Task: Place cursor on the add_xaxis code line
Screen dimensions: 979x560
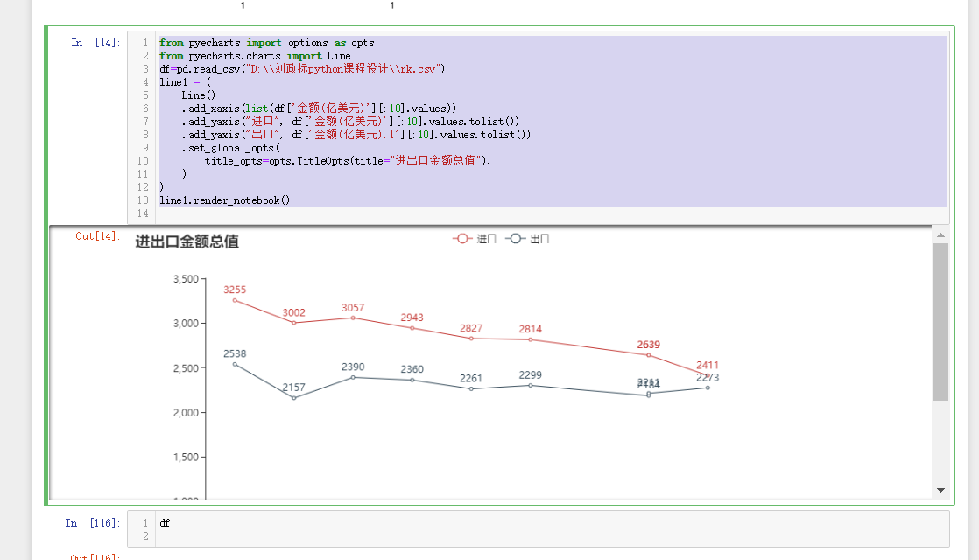Action: point(319,108)
